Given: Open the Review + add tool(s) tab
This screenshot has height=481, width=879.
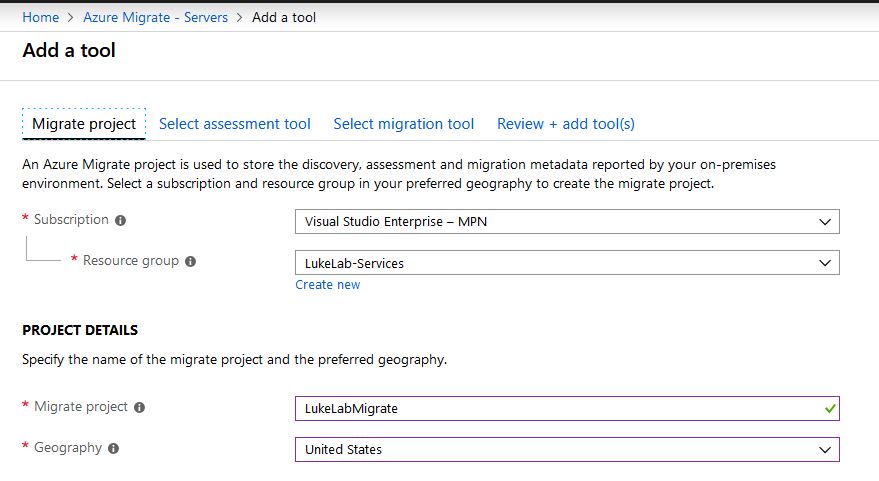Looking at the screenshot, I should click(566, 124).
